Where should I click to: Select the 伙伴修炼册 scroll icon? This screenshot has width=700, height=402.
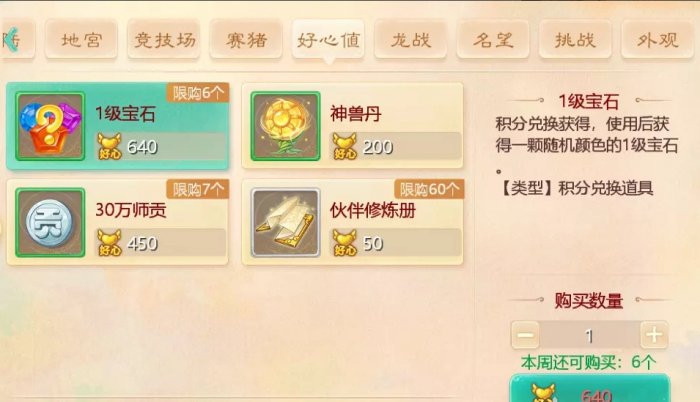coord(286,222)
